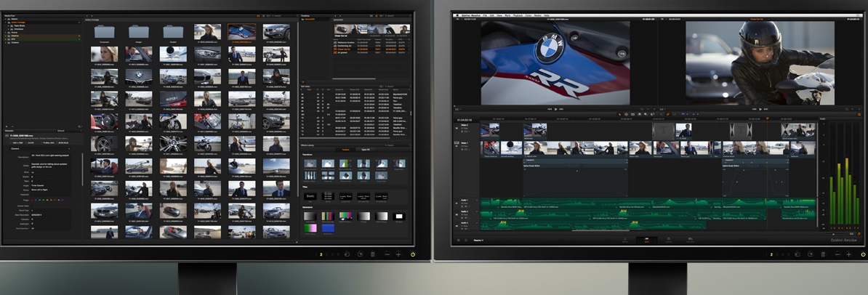Click the timeline timecode display 01:24:50:18

click(x=466, y=119)
